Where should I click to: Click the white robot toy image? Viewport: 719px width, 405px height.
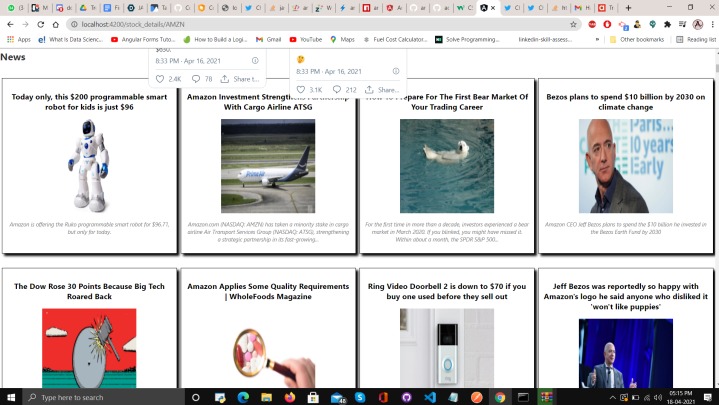(89, 166)
